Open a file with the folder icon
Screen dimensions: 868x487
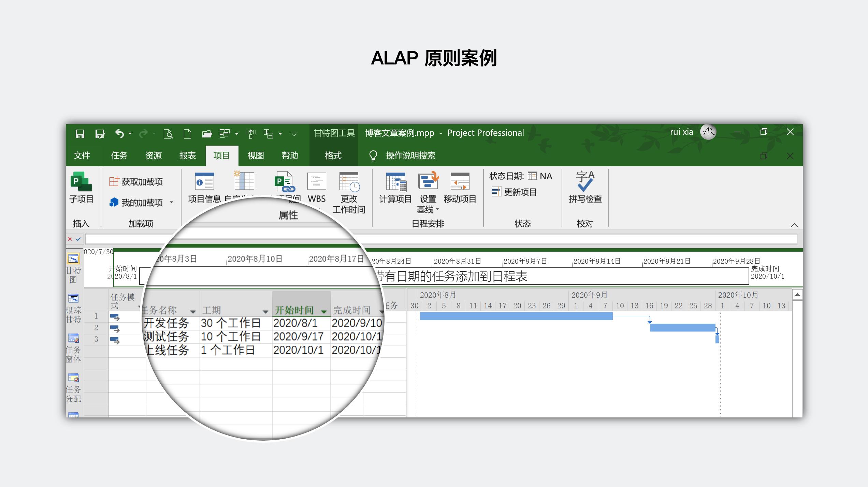[x=207, y=134]
